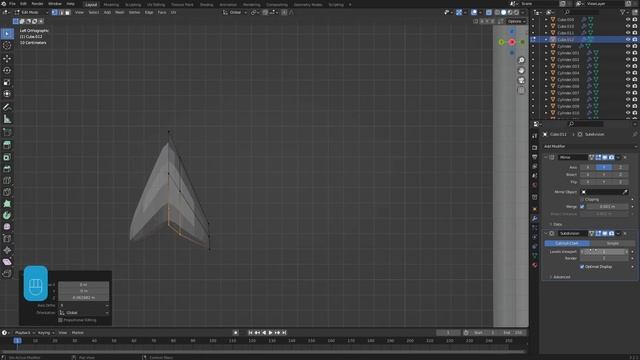Collapse the Subdivision modifier panel
640x360 pixels.
546,233
